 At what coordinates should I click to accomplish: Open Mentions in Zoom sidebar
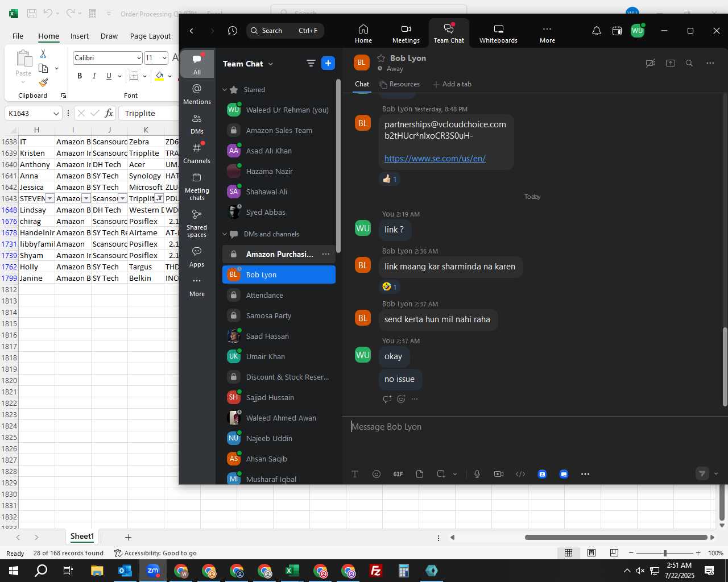(197, 94)
